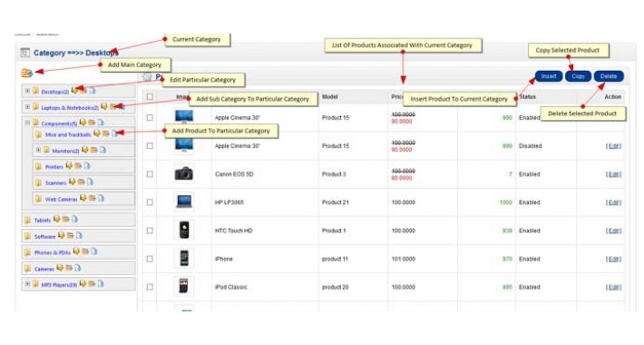644x345 pixels.
Task: Open Edit link for disabled Apple Cinema 30"
Action: pyautogui.click(x=613, y=146)
